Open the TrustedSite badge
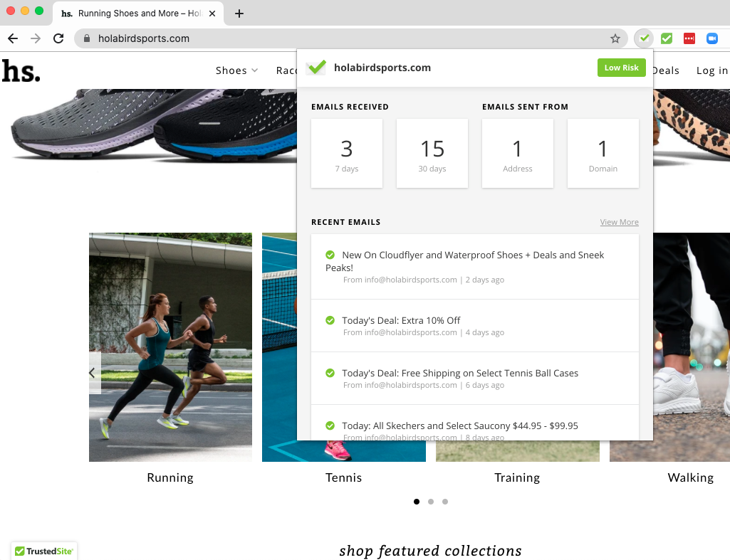Image resolution: width=730 pixels, height=560 pixels. (44, 551)
